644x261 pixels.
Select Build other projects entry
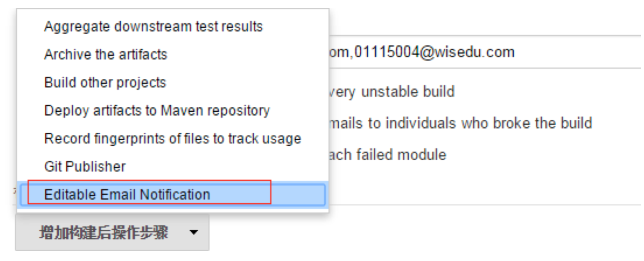(172, 82)
